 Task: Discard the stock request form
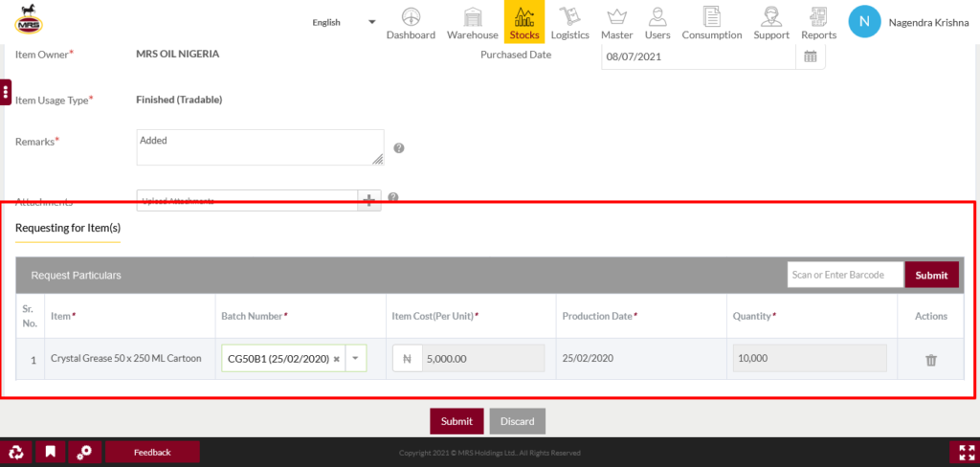tap(518, 421)
